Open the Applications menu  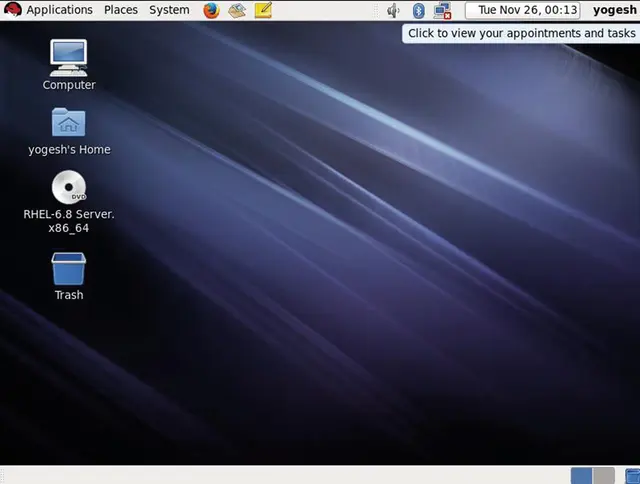pyautogui.click(x=58, y=10)
